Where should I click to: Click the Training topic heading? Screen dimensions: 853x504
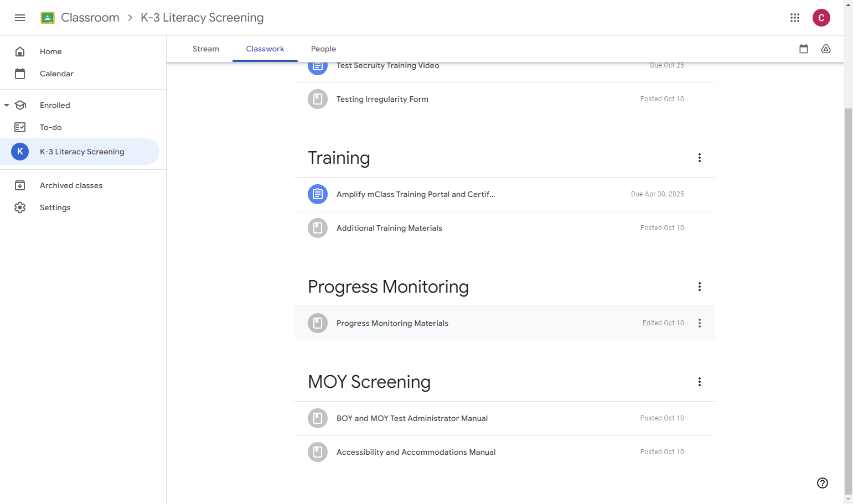[x=339, y=158]
